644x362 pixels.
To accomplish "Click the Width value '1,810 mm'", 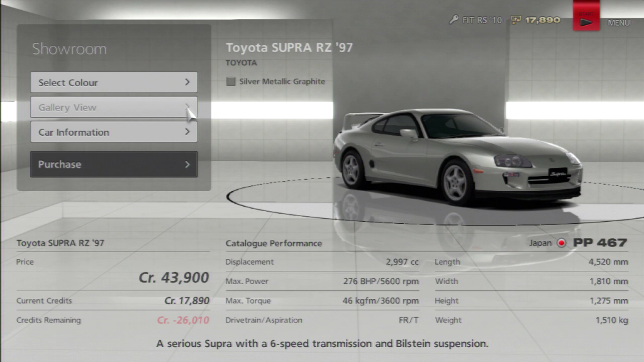I will (x=609, y=281).
